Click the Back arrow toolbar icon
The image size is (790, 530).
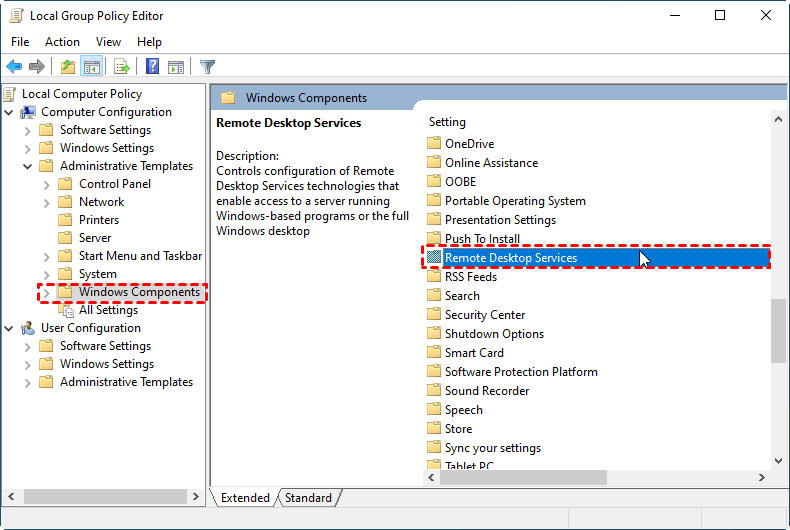coord(14,67)
